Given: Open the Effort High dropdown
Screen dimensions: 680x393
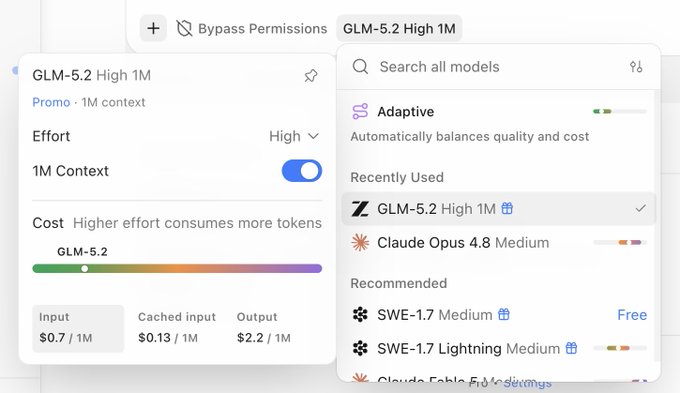Looking at the screenshot, I should 294,136.
